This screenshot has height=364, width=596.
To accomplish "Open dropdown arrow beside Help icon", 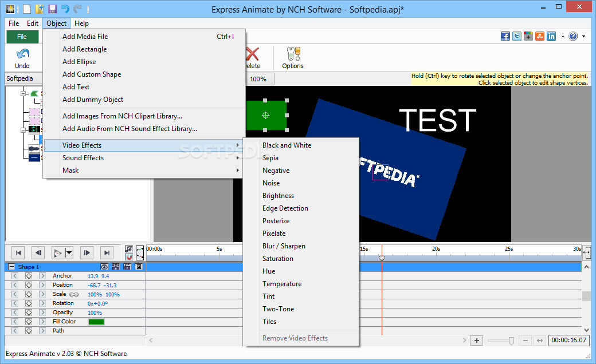I will point(583,37).
